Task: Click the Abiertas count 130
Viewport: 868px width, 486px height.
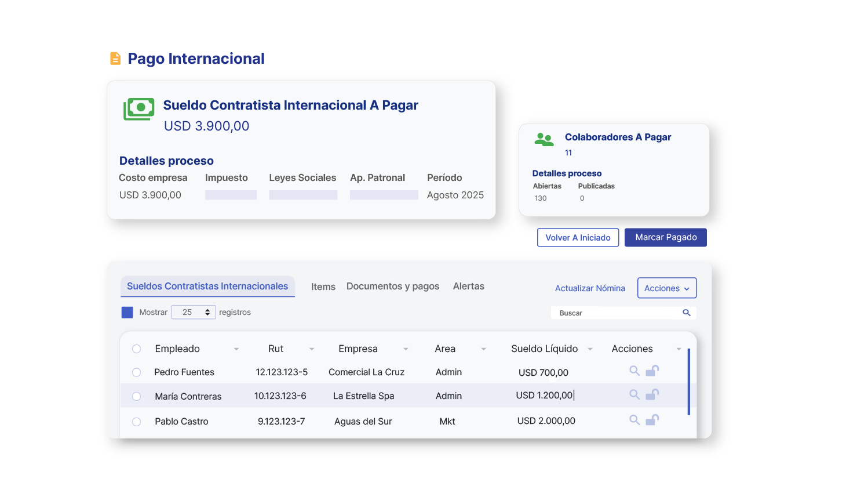Action: (x=541, y=198)
